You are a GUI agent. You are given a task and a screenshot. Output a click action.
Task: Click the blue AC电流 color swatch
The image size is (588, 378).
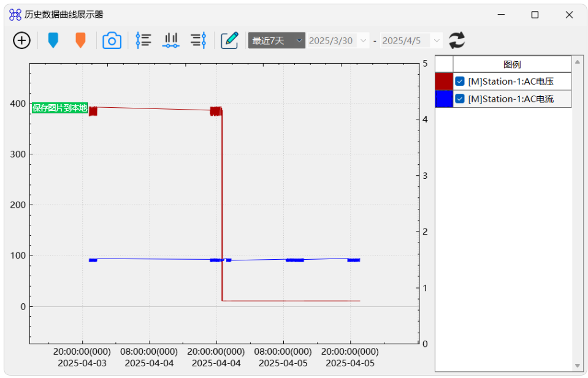click(444, 99)
